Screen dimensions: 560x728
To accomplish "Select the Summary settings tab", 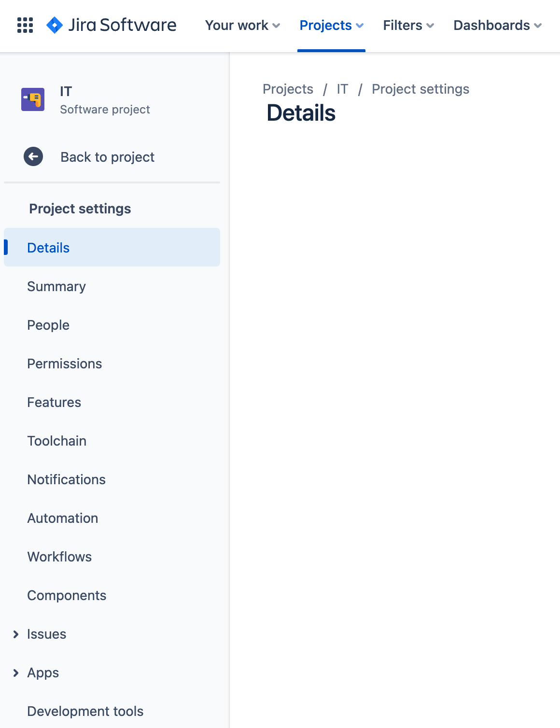I will click(x=56, y=286).
